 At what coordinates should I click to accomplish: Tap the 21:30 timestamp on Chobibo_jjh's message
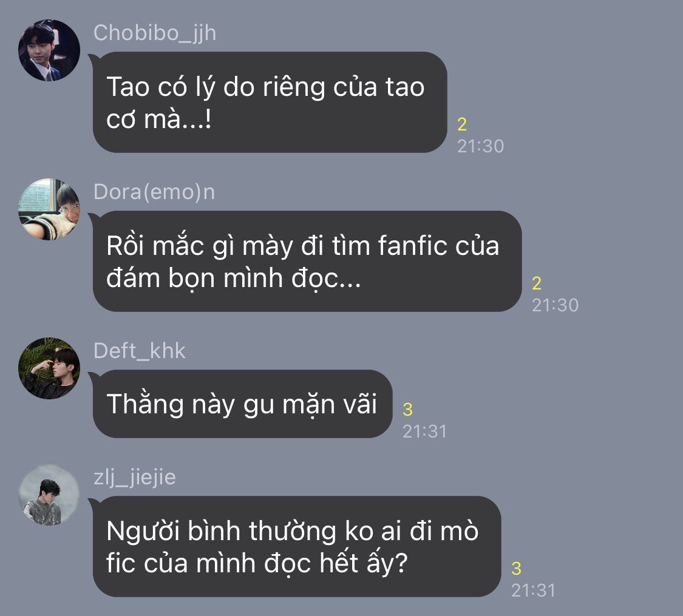(480, 146)
